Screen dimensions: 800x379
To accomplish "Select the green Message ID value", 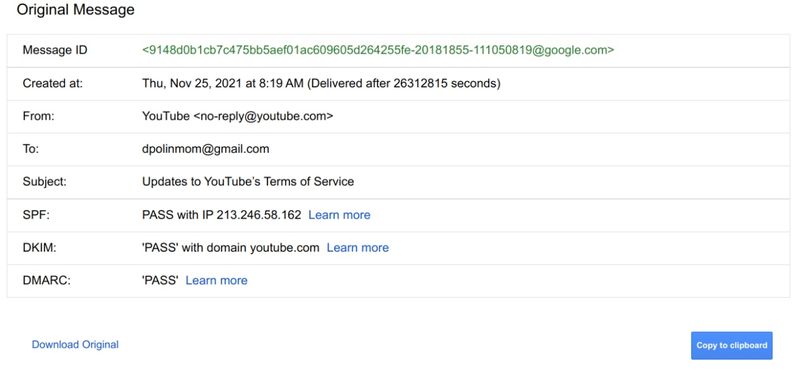I will click(x=378, y=50).
